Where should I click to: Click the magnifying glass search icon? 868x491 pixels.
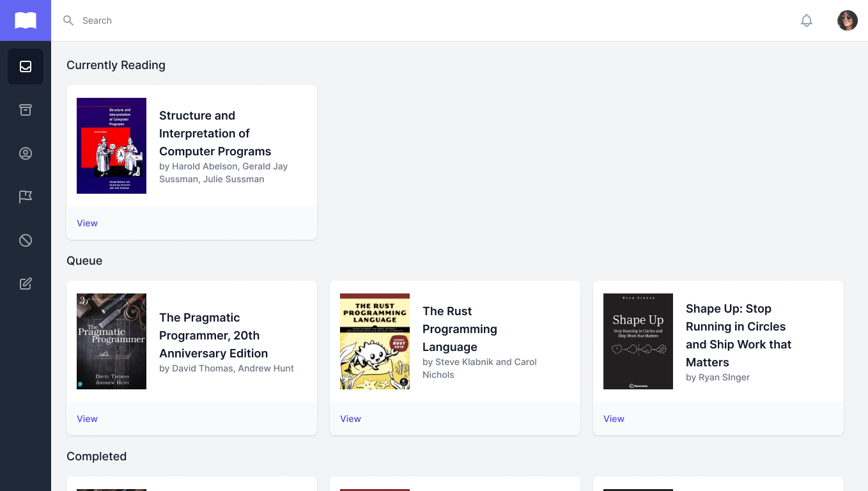tap(68, 20)
